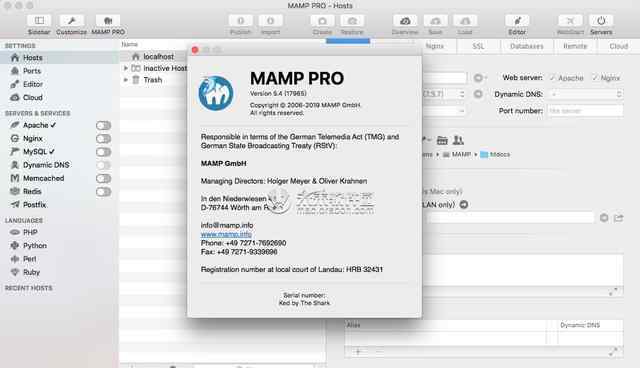This screenshot has height=368, width=640.
Task: Toggle the Redis service switch
Action: pyautogui.click(x=103, y=192)
